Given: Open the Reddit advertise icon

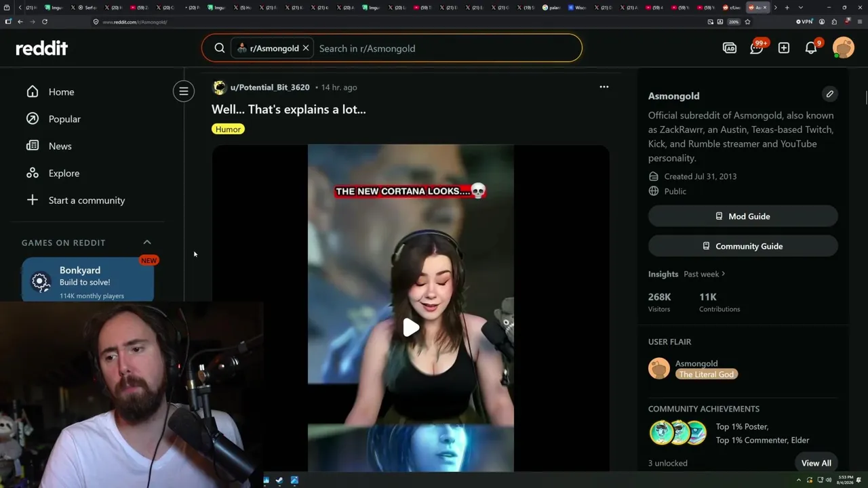Looking at the screenshot, I should [x=730, y=48].
